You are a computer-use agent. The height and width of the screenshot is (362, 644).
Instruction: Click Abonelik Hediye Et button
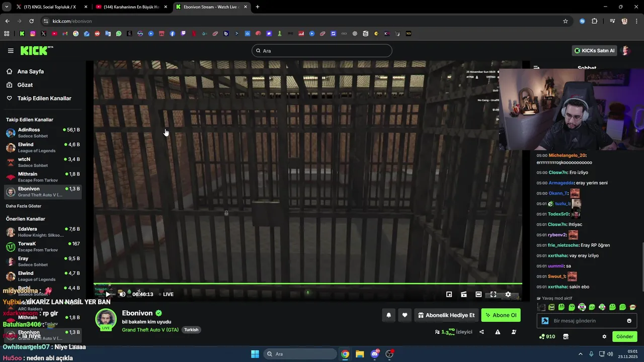click(446, 315)
